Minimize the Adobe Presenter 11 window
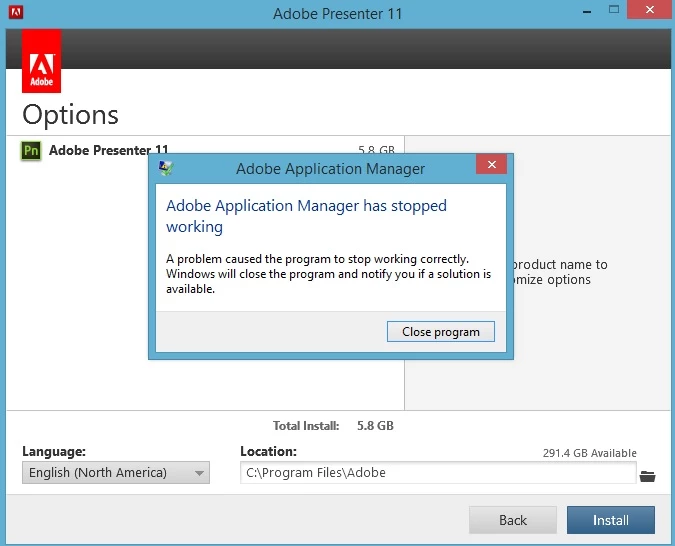The height and width of the screenshot is (546, 675). tap(586, 11)
